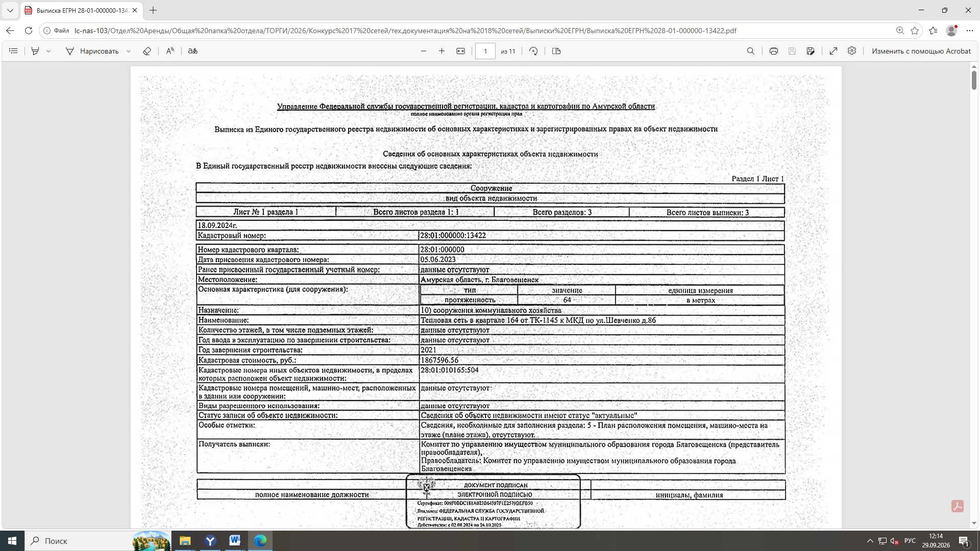Open browser settings and more menu
This screenshot has width=980, height=551.
970,31
